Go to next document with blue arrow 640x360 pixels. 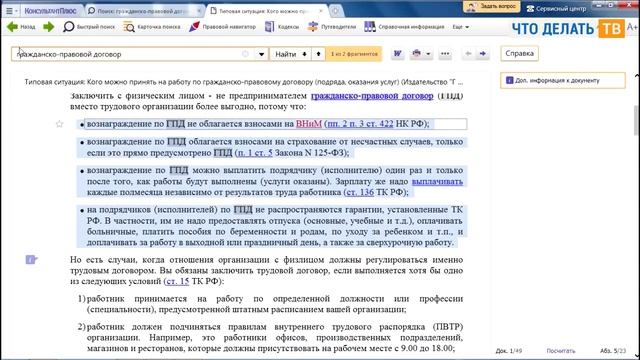click(x=483, y=53)
